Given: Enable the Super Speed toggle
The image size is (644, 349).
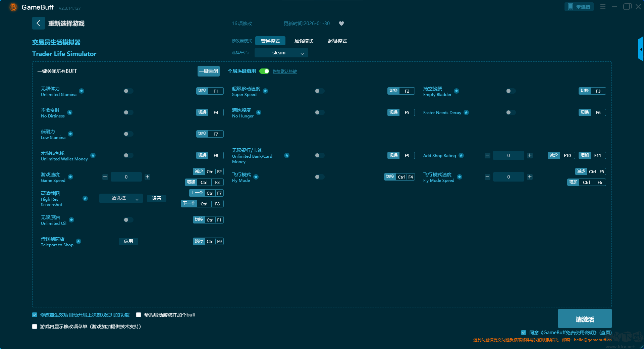Looking at the screenshot, I should pos(319,91).
